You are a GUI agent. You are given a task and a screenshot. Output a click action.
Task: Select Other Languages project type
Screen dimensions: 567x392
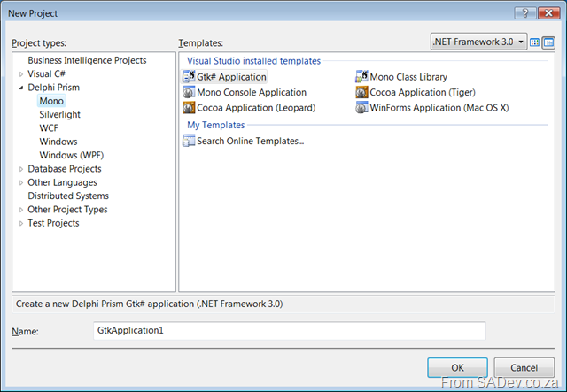pos(62,182)
